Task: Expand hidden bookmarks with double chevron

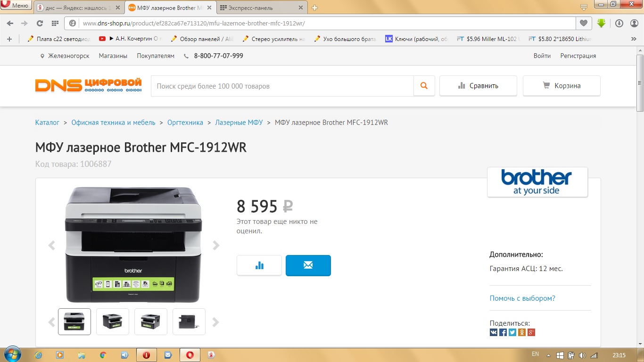Action: click(634, 39)
